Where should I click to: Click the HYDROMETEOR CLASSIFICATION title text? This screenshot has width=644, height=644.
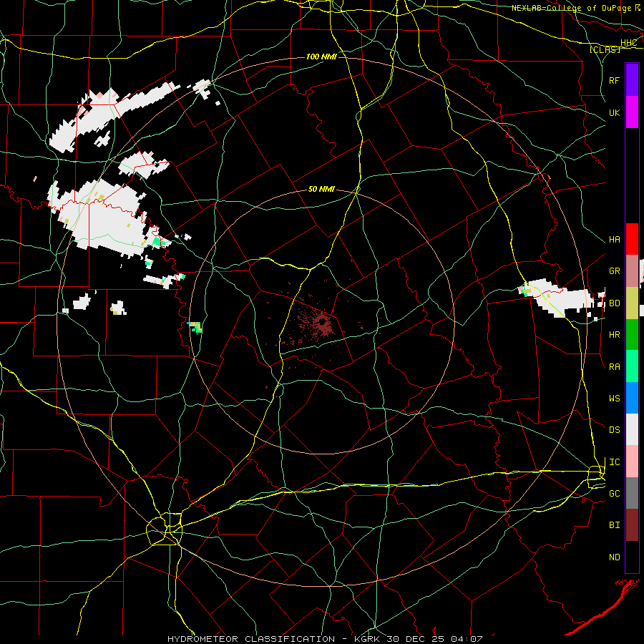[251, 639]
